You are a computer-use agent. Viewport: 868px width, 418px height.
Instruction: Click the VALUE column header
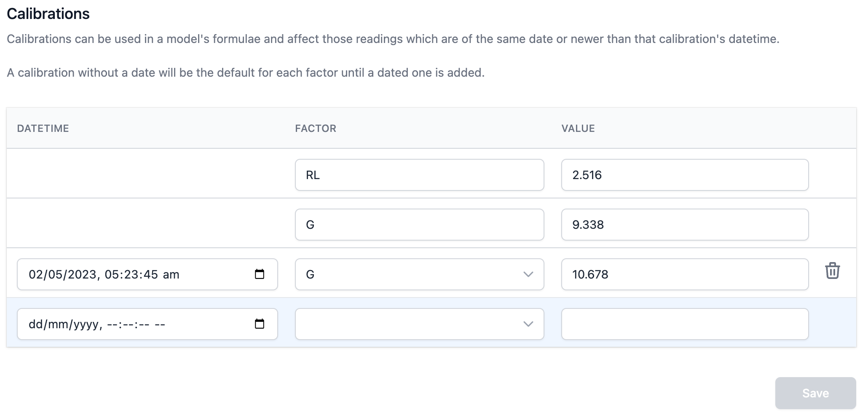point(578,129)
